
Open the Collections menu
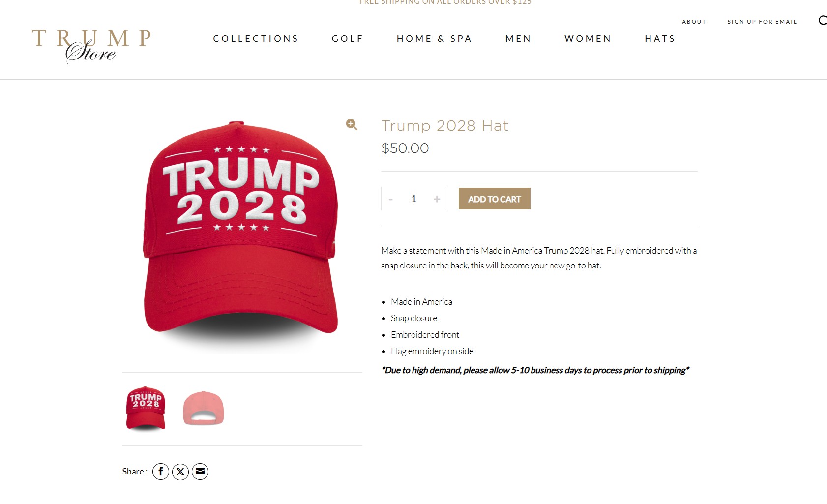coord(256,39)
